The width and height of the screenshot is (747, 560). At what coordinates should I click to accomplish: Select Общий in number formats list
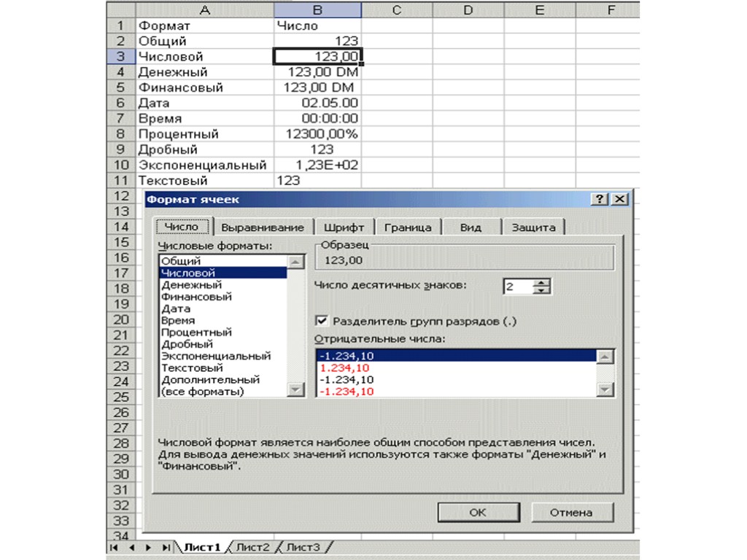223,261
